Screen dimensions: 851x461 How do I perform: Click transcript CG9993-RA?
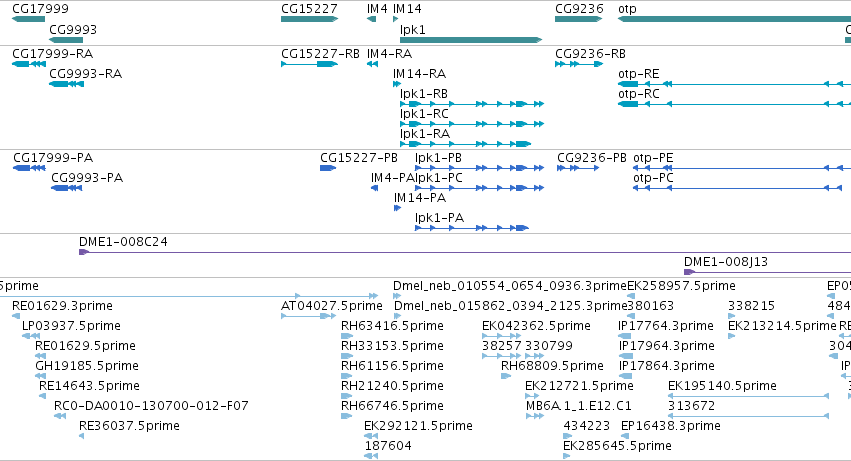(x=85, y=74)
